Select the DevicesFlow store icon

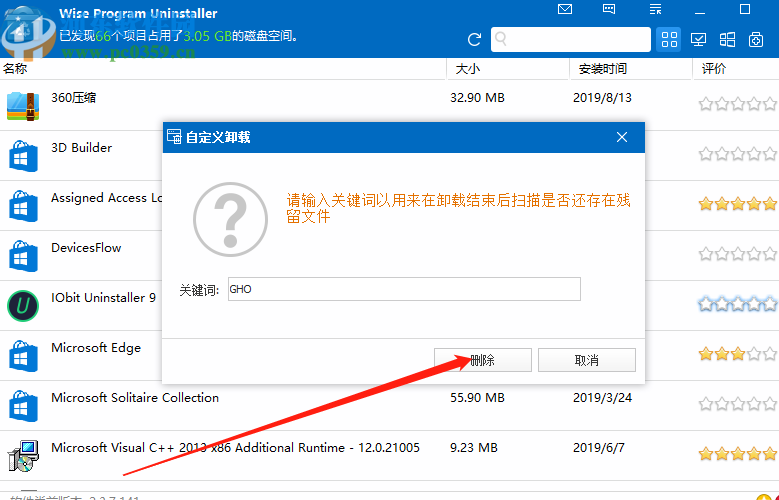pyautogui.click(x=23, y=256)
